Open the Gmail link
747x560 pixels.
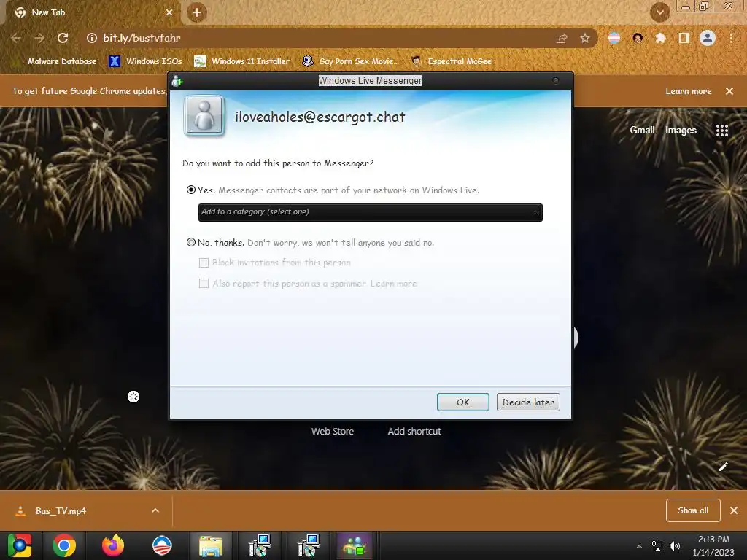(x=642, y=130)
